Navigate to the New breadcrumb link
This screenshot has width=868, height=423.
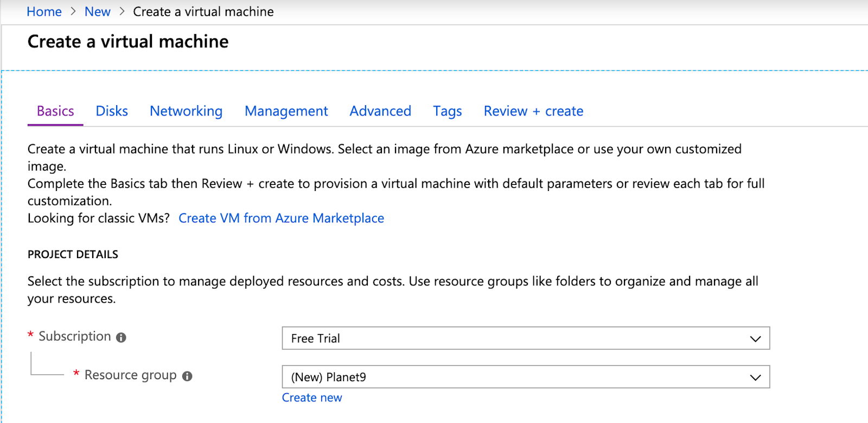tap(98, 12)
